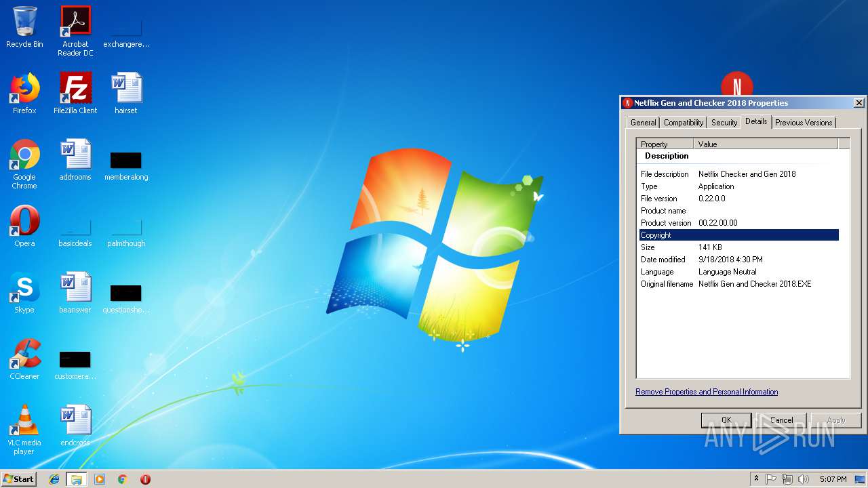Select the hairset Word document
Image resolution: width=868 pixels, height=488 pixels.
pos(126,94)
